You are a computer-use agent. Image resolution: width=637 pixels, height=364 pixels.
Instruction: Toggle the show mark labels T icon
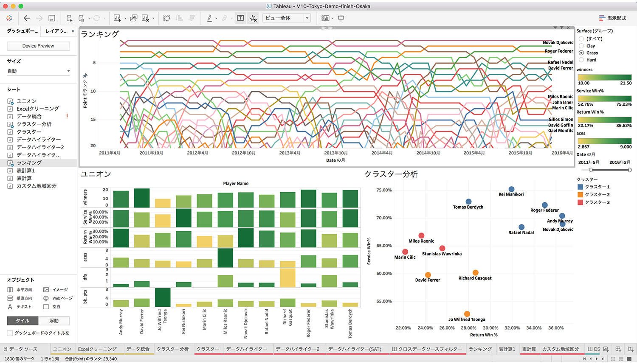[240, 18]
